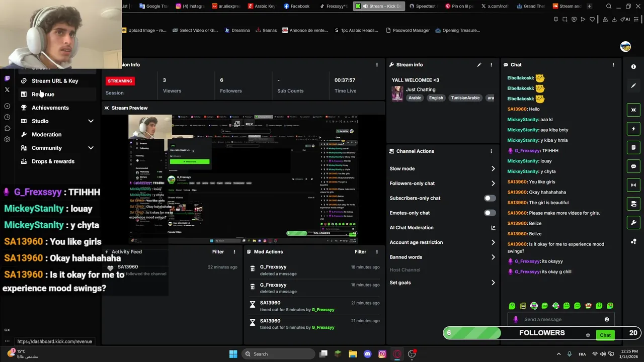The height and width of the screenshot is (362, 644).
Task: Open Stream info three-dot menu
Action: click(492, 65)
